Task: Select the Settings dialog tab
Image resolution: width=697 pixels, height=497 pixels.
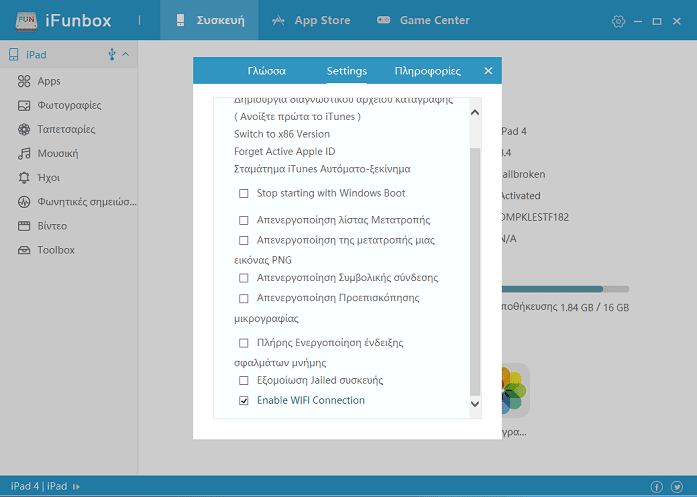Action: (x=347, y=71)
